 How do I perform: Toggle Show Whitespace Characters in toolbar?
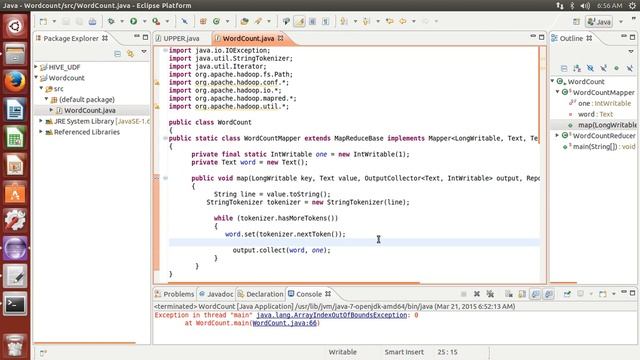click(x=325, y=21)
